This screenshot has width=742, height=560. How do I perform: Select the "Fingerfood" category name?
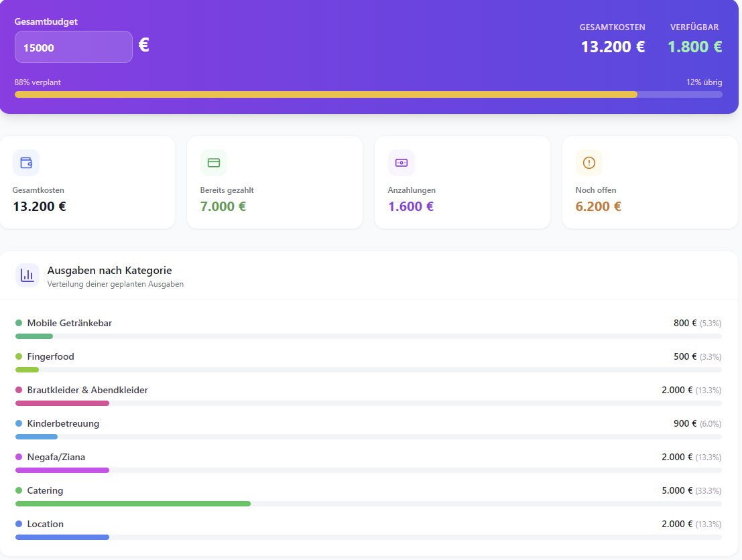click(x=51, y=356)
